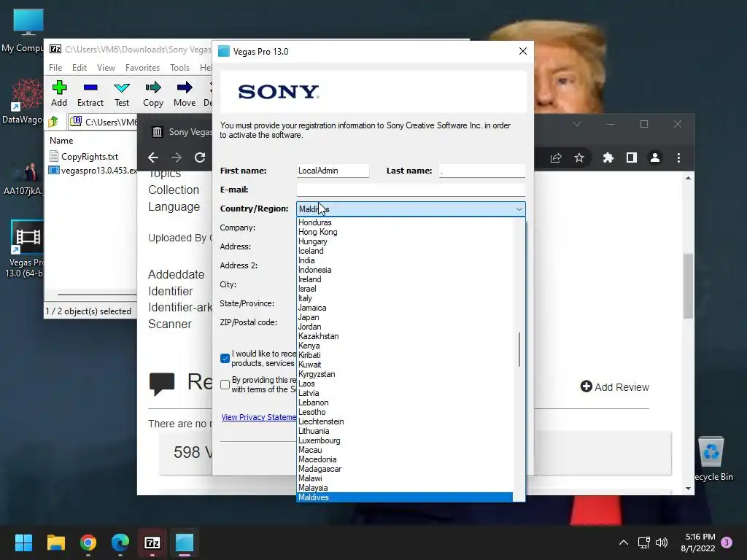The width and height of the screenshot is (747, 560).
Task: Open the 7-Zip Edit menu
Action: (79, 68)
